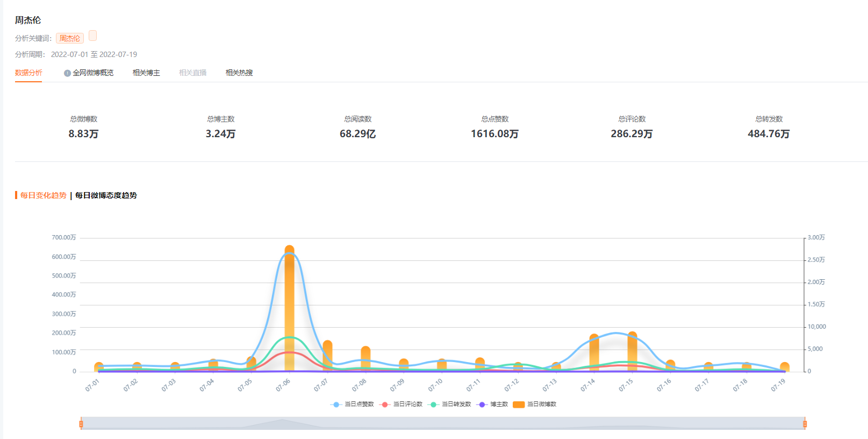Click the empty keyword tag box

[x=92, y=36]
